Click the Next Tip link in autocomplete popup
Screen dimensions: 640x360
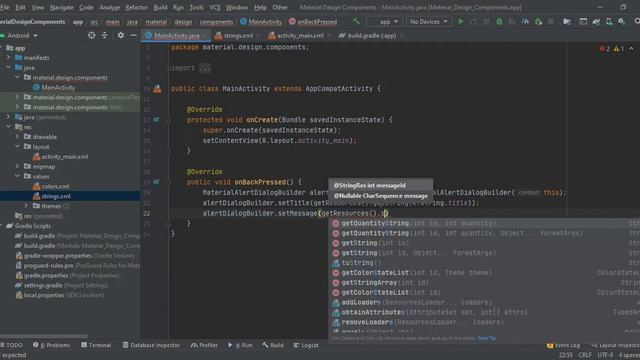(x=487, y=338)
